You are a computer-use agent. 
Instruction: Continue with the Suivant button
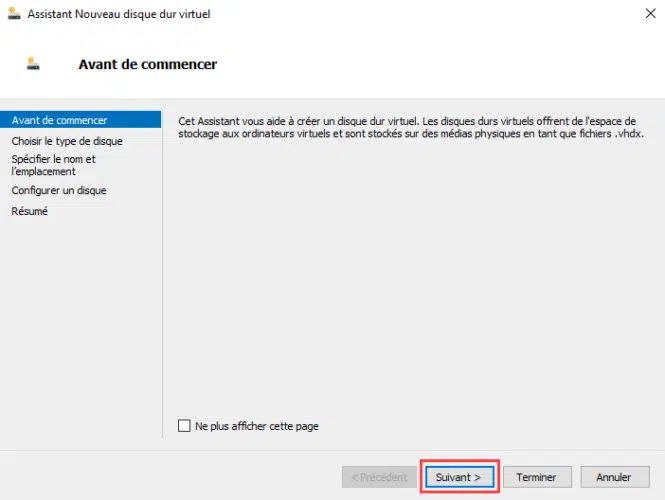(459, 477)
